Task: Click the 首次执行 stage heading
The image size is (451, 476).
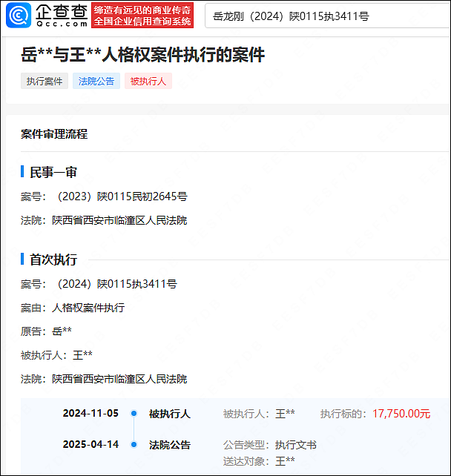Action: 53,260
